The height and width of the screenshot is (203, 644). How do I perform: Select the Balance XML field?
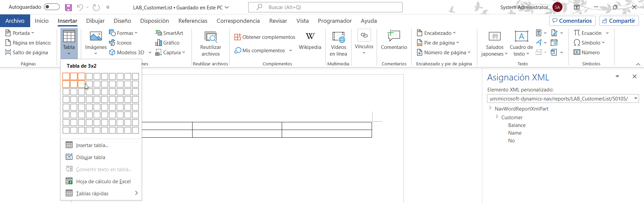point(517,125)
